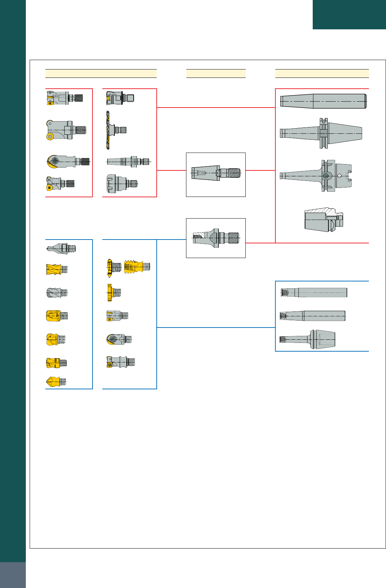The image size is (386, 588).
Task: Select the yellow flat-ended head with slot
Action: point(57,316)
